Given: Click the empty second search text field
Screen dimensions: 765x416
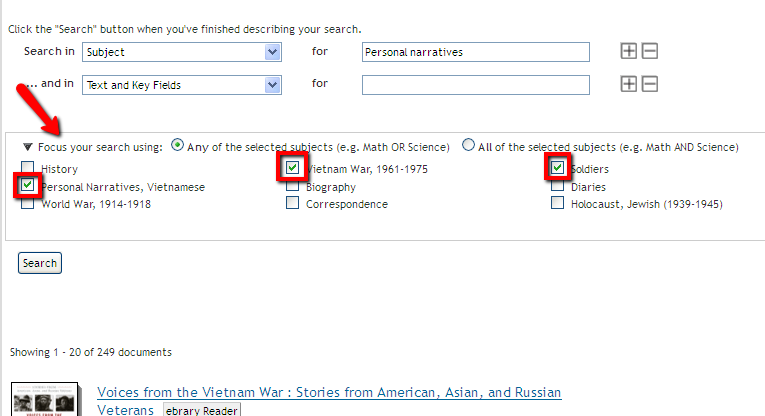Looking at the screenshot, I should [476, 85].
